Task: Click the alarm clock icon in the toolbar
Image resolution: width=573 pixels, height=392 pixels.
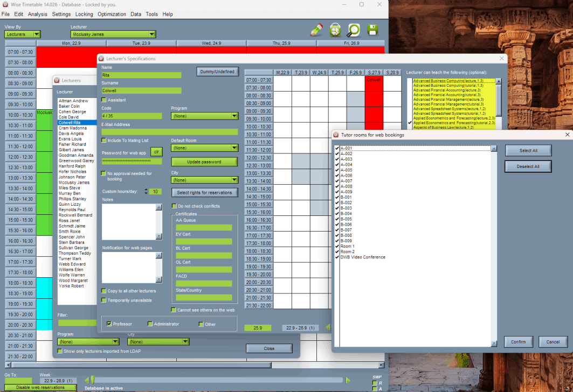Action: pos(335,30)
